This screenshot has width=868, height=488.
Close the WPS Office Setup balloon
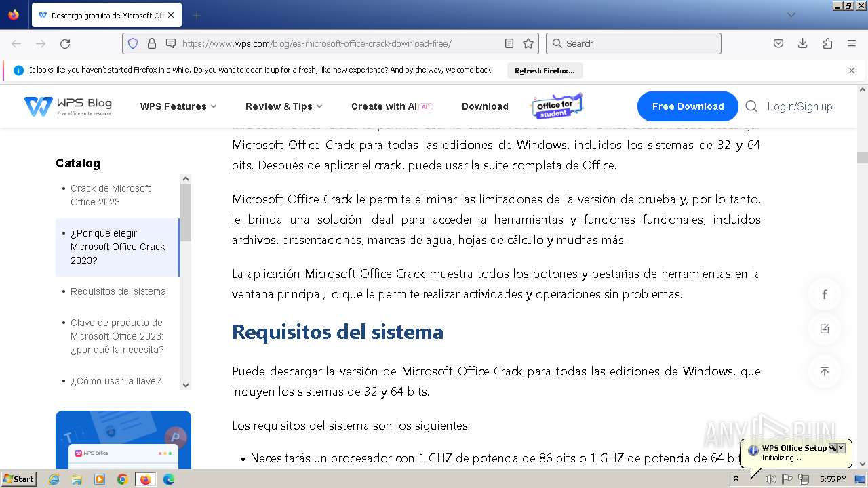pyautogui.click(x=841, y=448)
